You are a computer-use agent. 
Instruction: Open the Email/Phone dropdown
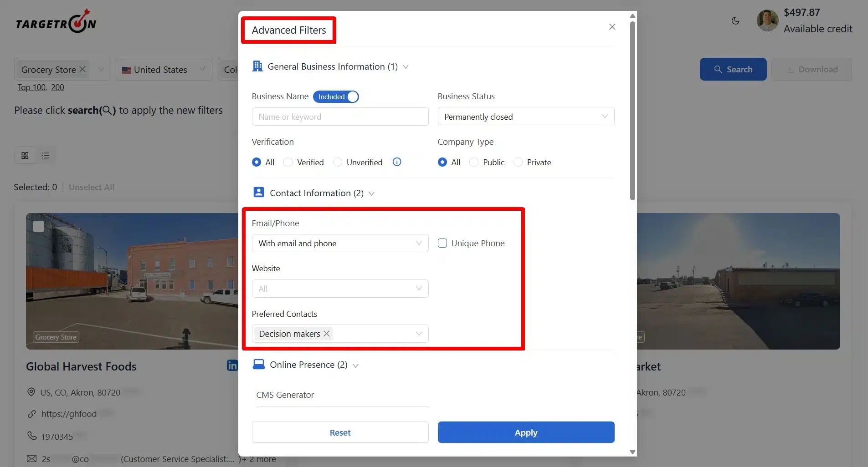coord(340,243)
